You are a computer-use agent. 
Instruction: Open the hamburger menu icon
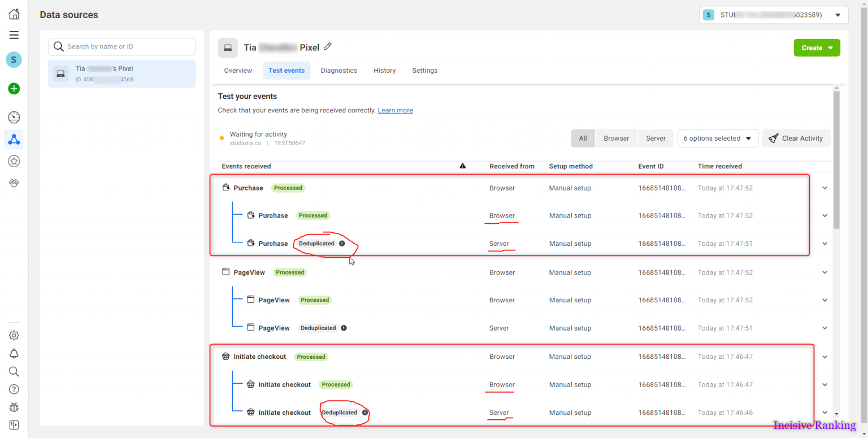pos(14,35)
